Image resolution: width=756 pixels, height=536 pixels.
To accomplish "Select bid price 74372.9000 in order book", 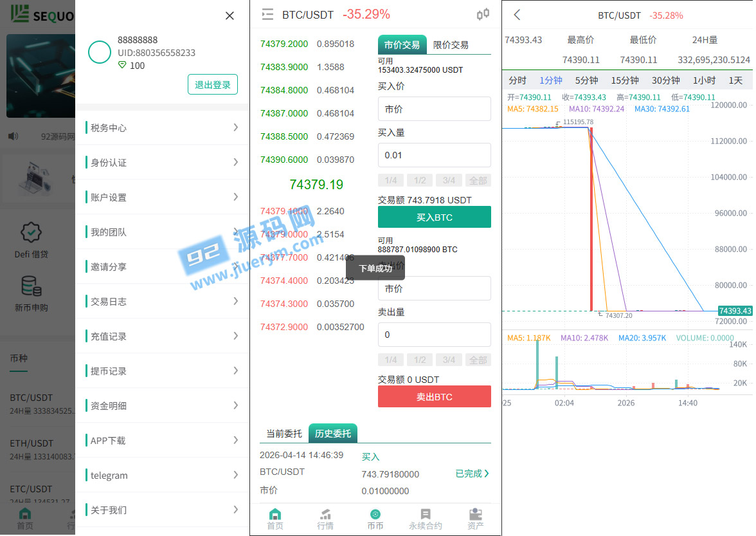I will click(x=284, y=327).
